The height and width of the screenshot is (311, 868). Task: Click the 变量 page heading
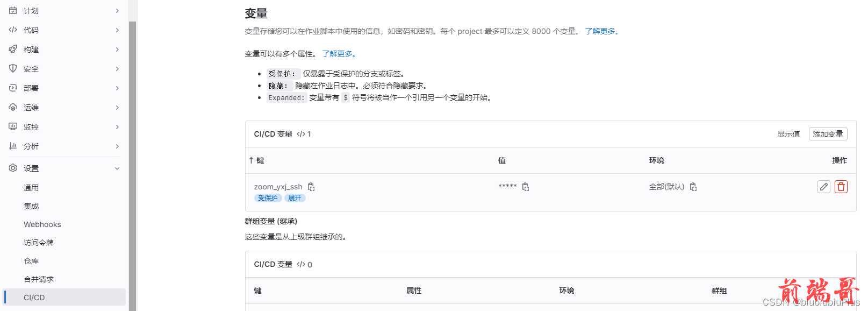tap(256, 13)
